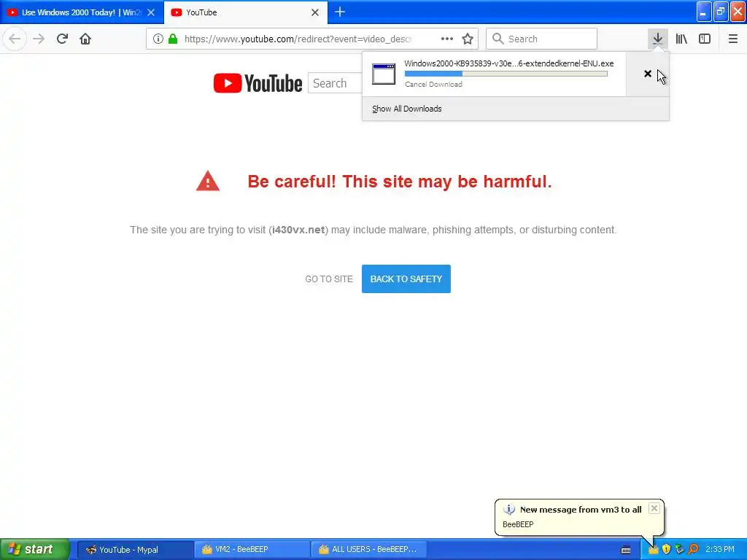Close the 'Use Windows 2000 Today!' tab

tap(151, 12)
